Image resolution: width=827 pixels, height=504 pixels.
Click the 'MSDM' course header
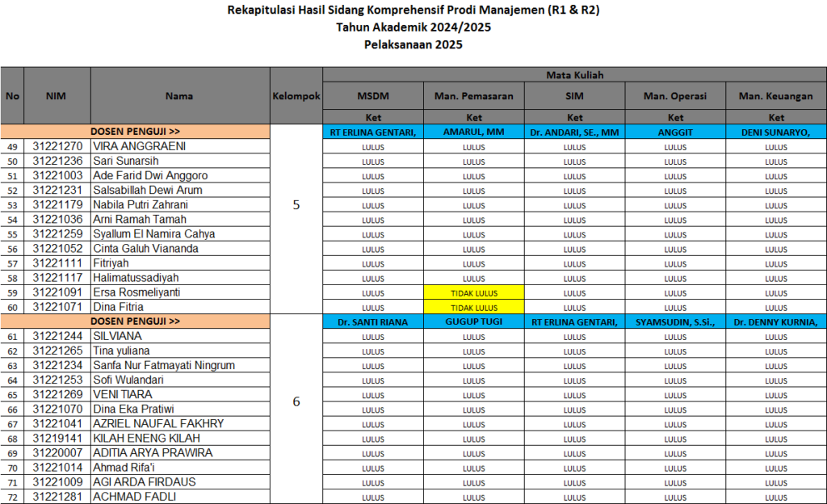click(x=373, y=96)
